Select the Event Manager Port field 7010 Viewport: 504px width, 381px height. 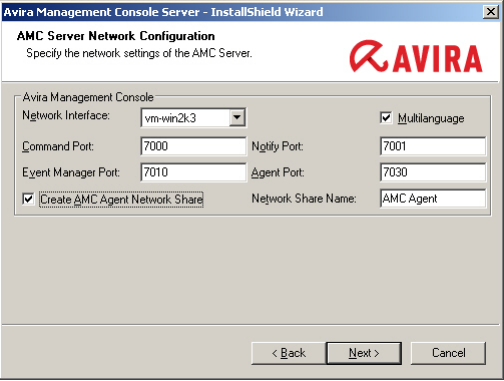click(x=193, y=172)
